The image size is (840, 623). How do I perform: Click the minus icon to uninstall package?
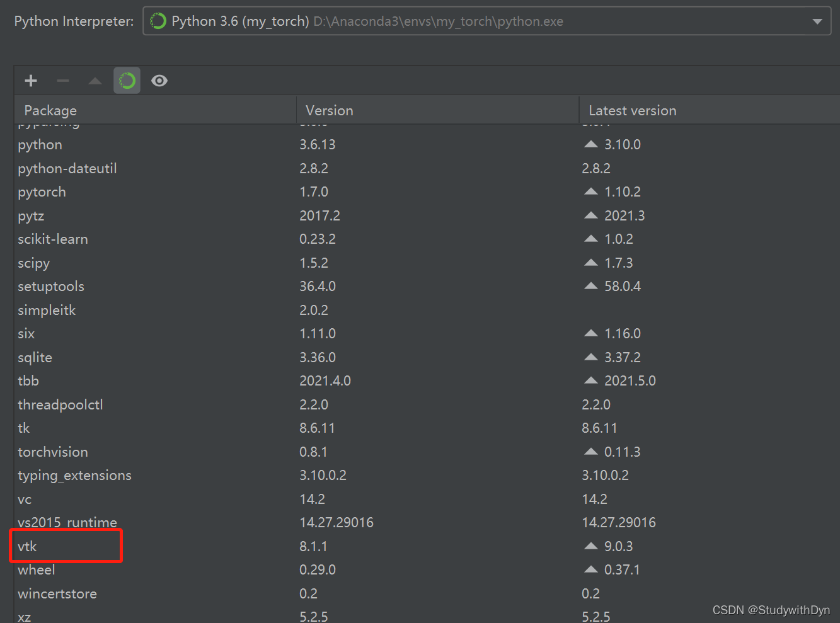(x=63, y=81)
